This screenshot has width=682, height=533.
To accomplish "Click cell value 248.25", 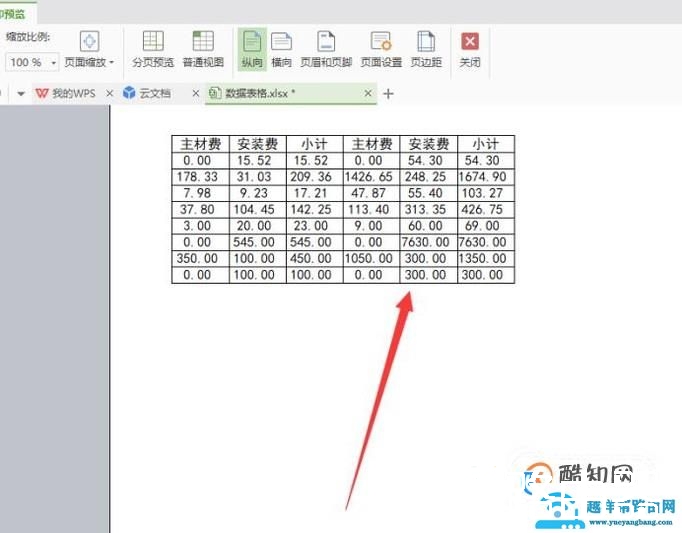I will click(x=425, y=177).
